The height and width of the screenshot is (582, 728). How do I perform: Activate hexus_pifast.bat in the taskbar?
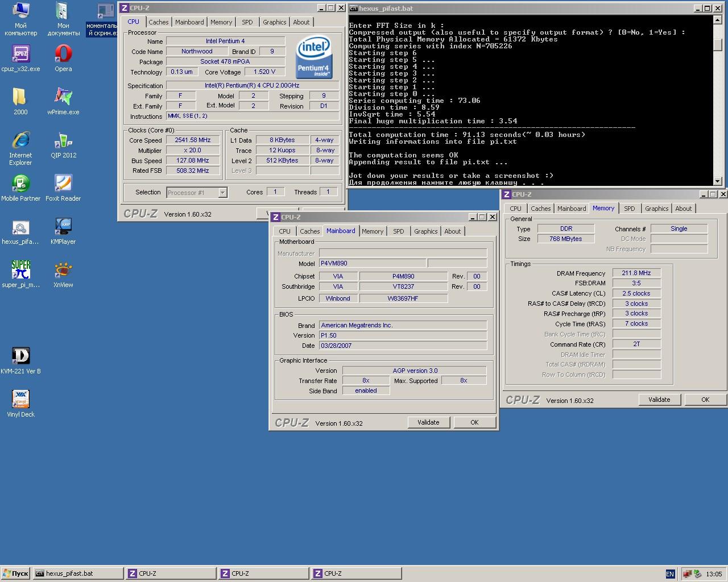(x=78, y=574)
